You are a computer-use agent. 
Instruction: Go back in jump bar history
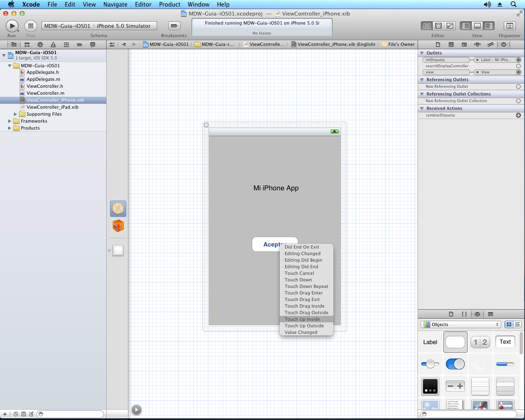coord(124,44)
